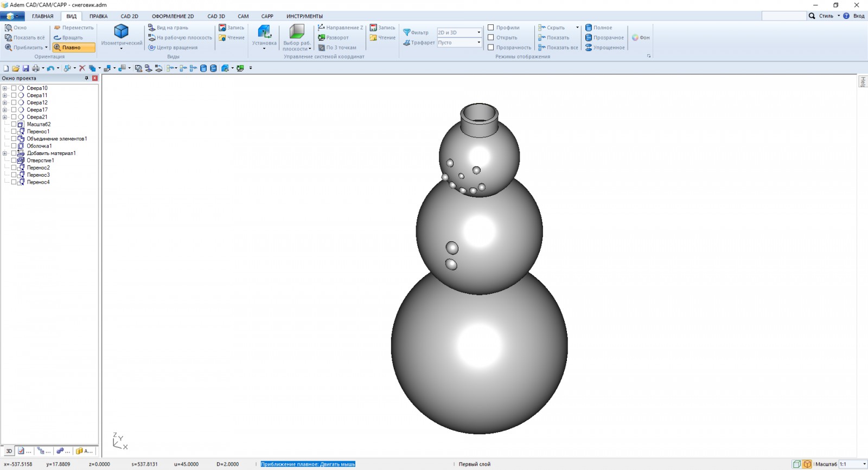Click the Фон background color icon
868x470 pixels.
pos(635,37)
